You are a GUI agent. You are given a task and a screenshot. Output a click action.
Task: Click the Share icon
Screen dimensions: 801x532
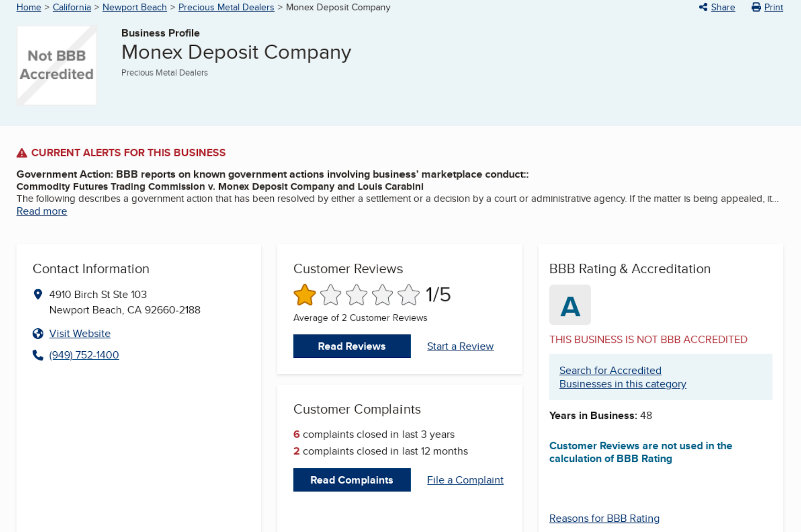pyautogui.click(x=703, y=7)
